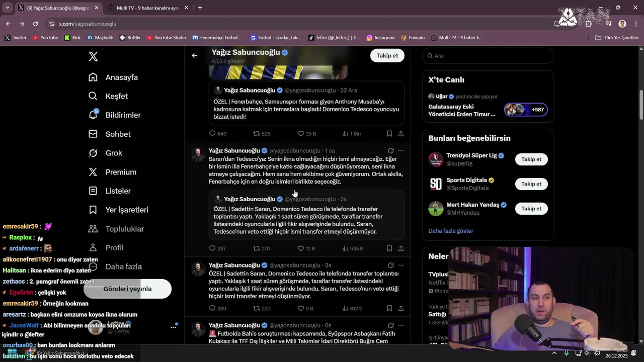
Task: Open Bildirimler notifications
Action: tap(114, 115)
